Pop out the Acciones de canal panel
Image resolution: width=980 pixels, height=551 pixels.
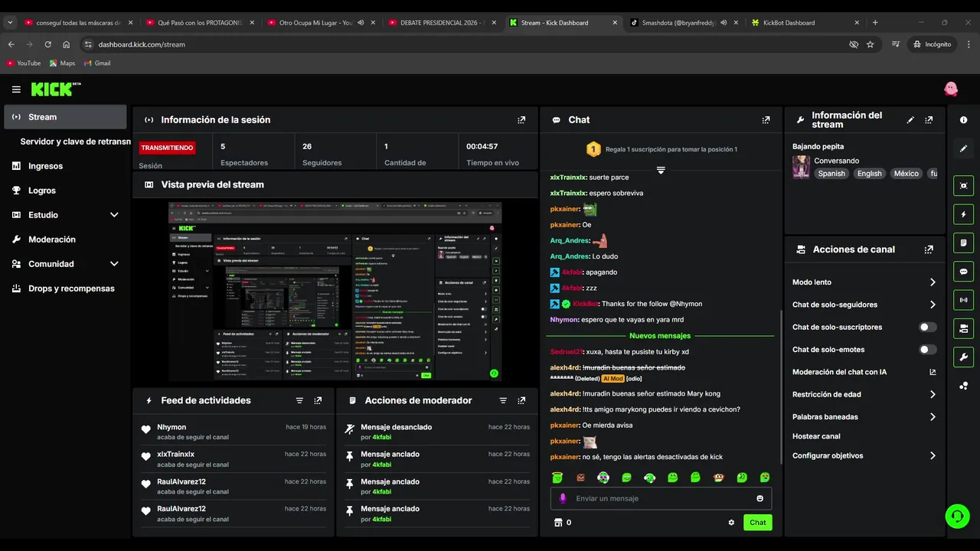929,249
